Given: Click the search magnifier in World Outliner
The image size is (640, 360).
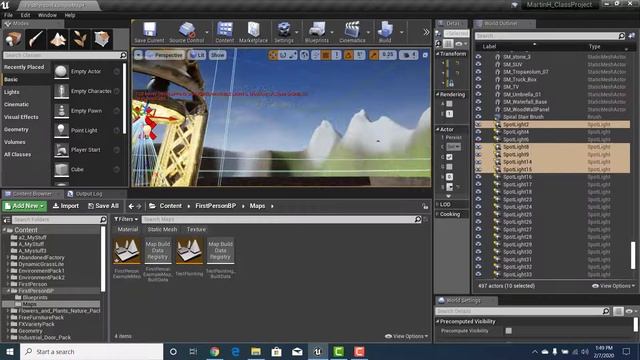Looking at the screenshot, I should [x=621, y=36].
